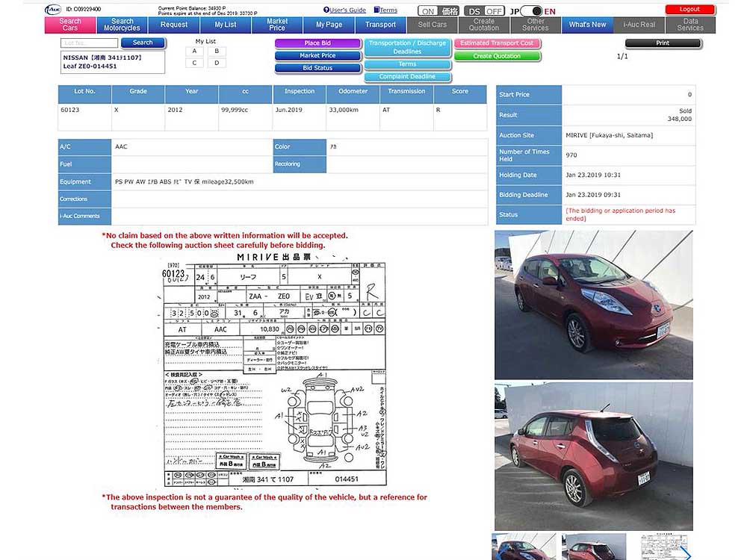The height and width of the screenshot is (560, 747).
Task: Click the page counter 1/1
Action: (622, 56)
